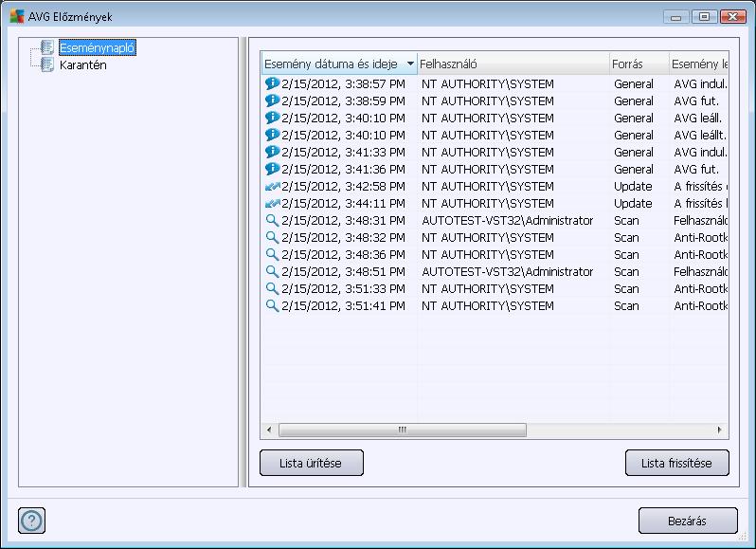The width and height of the screenshot is (756, 549).
Task: Click the Eseménynapló tree icon
Action: (x=47, y=47)
